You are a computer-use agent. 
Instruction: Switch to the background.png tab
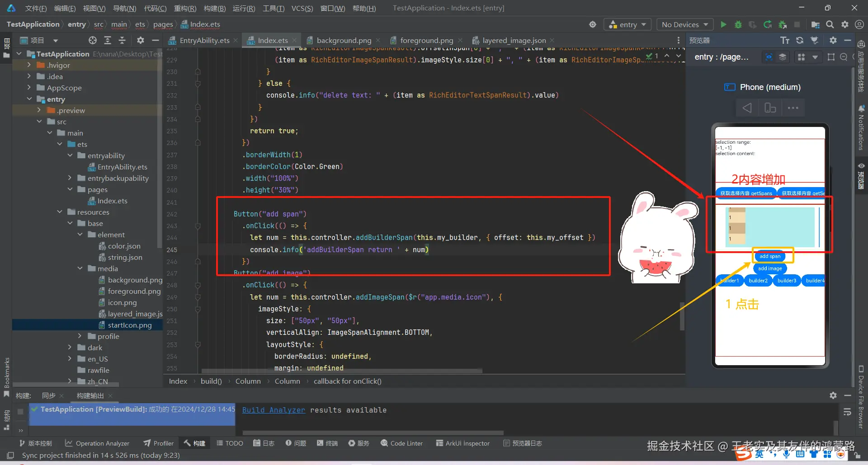click(343, 40)
